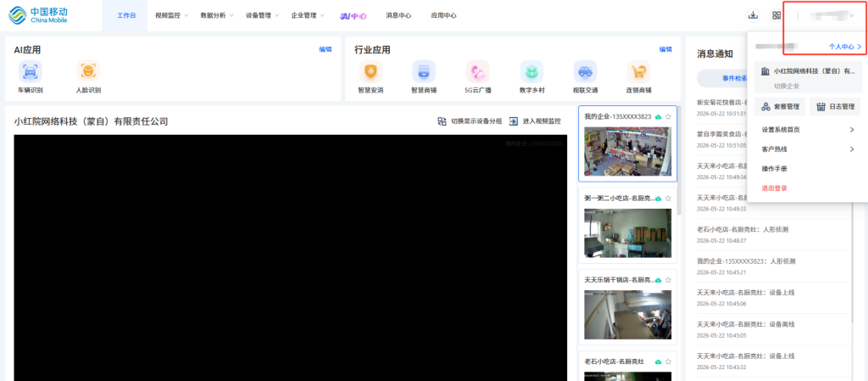Screen dimensions: 868x381
Task: Star the 天天乐锅干锅店 camera
Action: (668, 280)
